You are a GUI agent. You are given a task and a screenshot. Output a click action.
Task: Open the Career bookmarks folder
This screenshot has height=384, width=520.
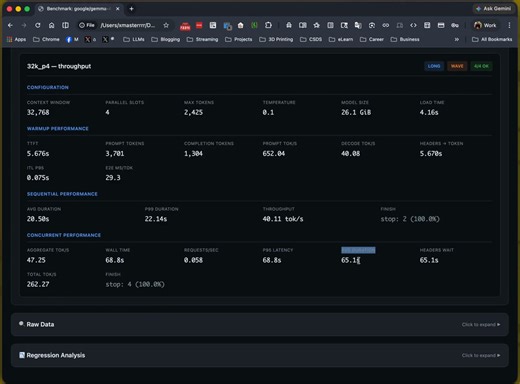click(372, 39)
